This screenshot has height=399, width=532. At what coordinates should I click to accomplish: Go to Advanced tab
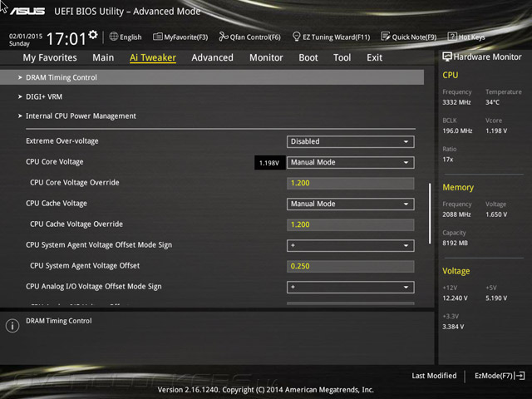213,57
